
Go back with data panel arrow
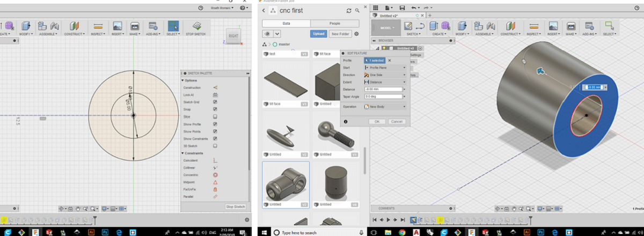pos(264,10)
